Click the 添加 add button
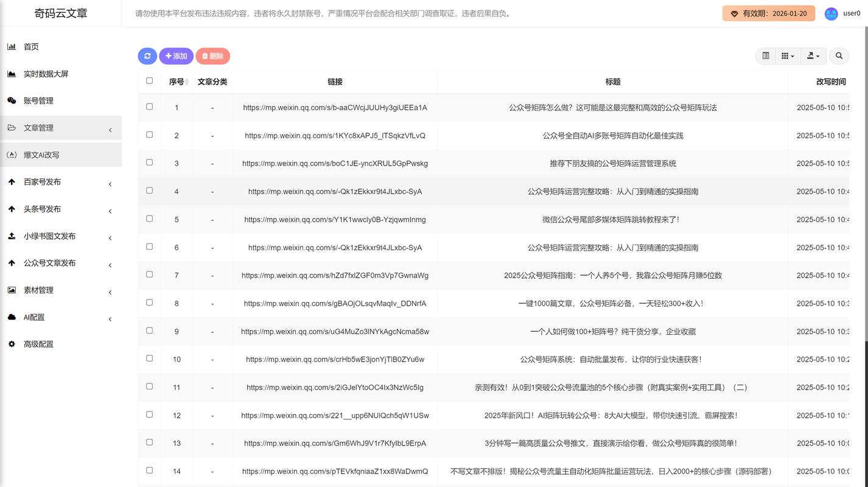 pos(176,55)
